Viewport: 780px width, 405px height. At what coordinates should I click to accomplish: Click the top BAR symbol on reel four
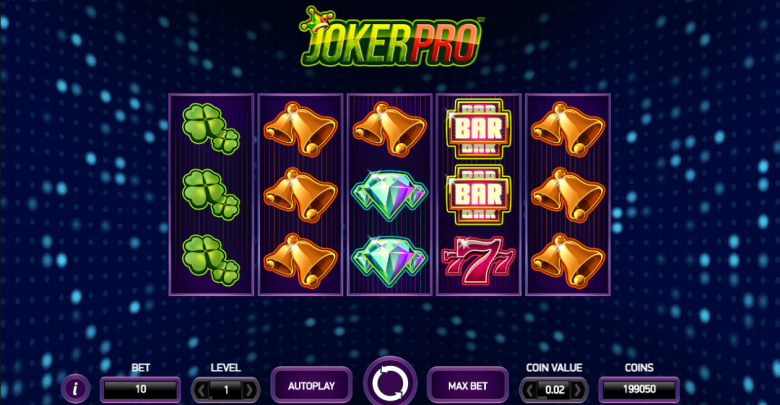pyautogui.click(x=479, y=128)
